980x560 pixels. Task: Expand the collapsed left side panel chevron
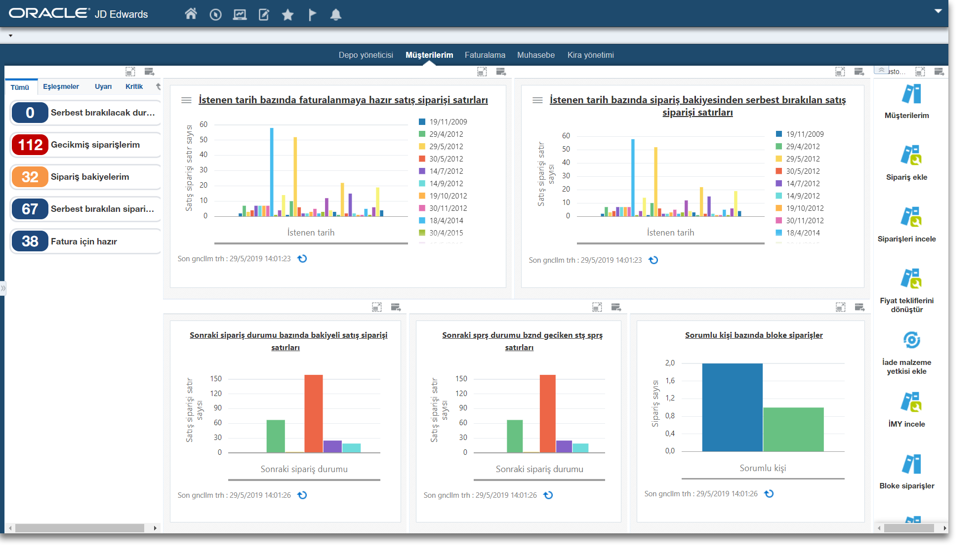pyautogui.click(x=3, y=288)
